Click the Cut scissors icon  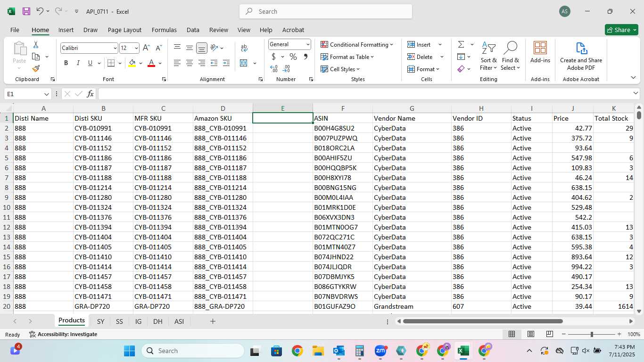pos(36,45)
